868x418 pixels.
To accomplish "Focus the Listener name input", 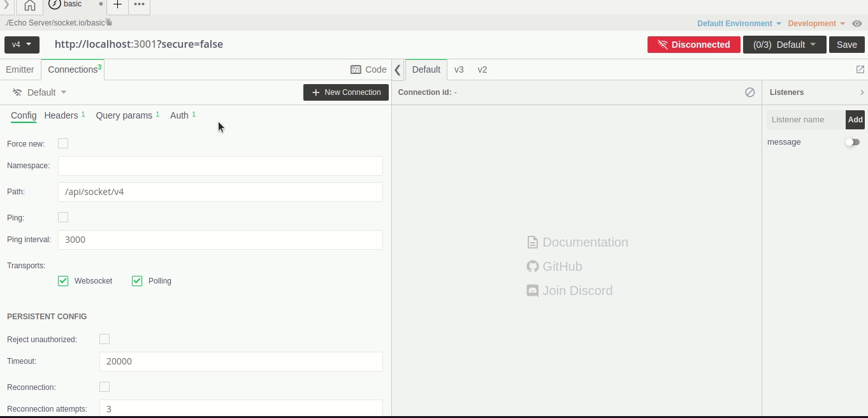I will [x=806, y=120].
